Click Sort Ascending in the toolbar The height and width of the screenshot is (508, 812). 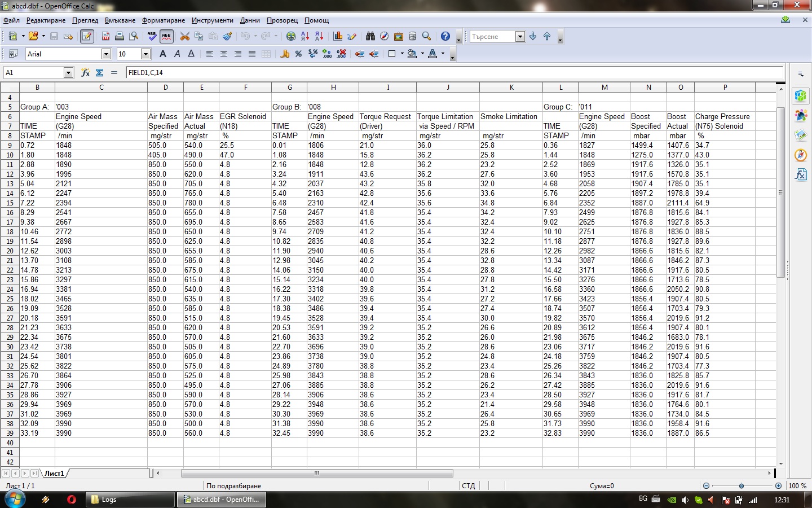305,37
